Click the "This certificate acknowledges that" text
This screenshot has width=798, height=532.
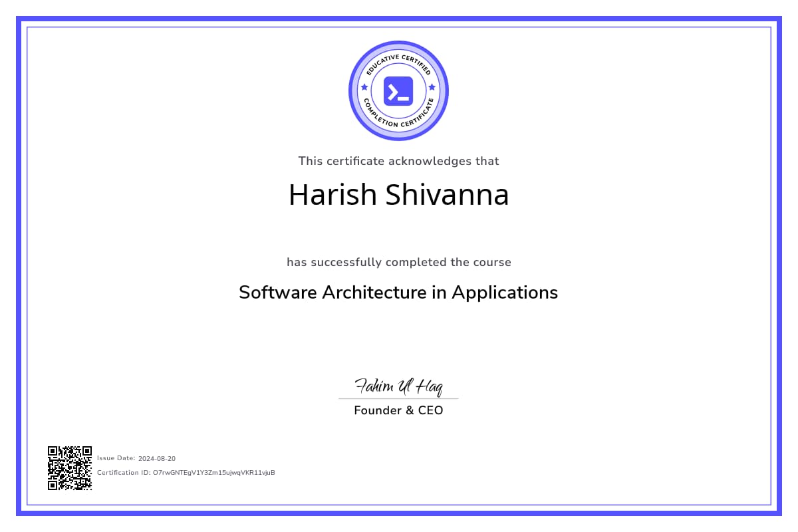pyautogui.click(x=398, y=161)
